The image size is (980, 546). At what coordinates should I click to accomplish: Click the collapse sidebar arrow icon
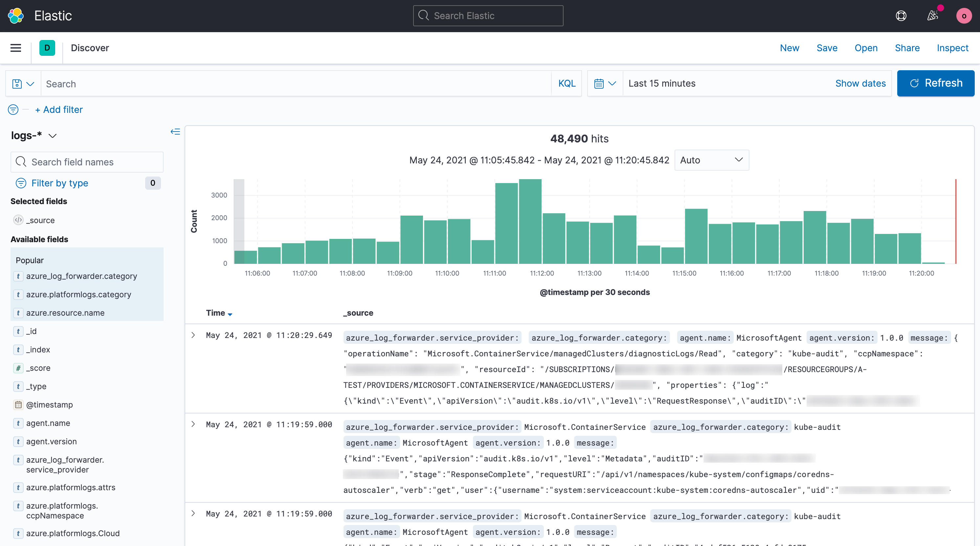tap(175, 132)
